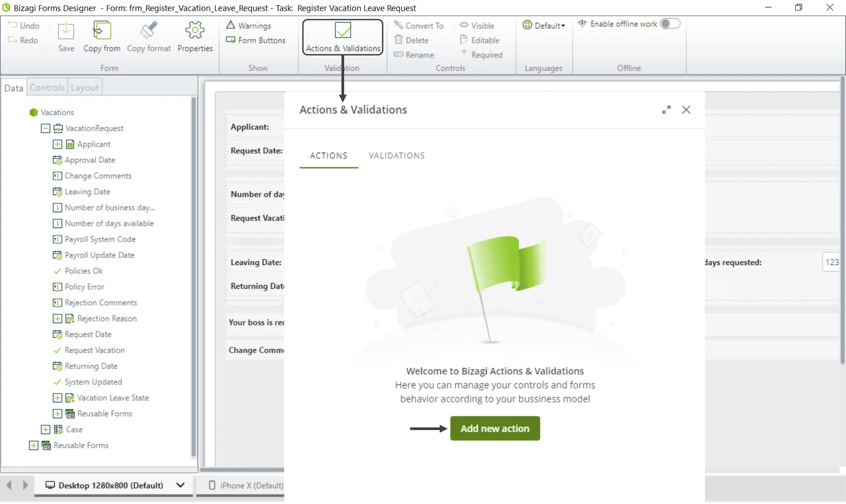Open the Copy from tool

pyautogui.click(x=102, y=36)
